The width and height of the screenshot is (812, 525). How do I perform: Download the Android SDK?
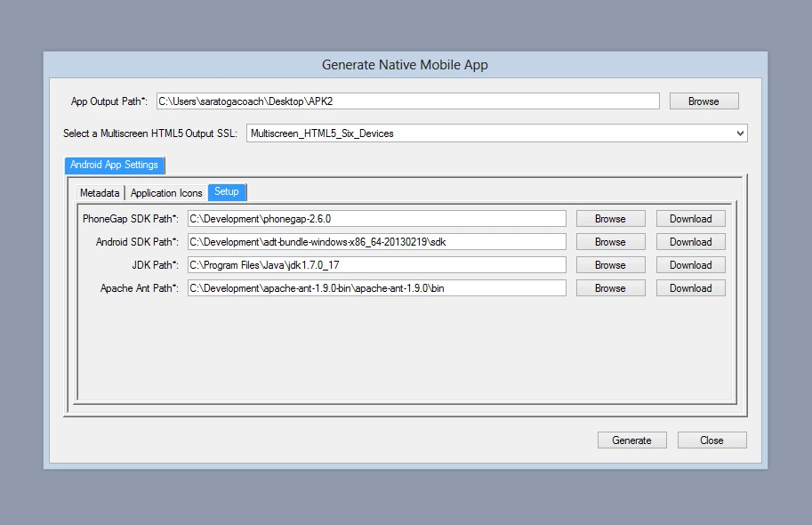point(691,241)
